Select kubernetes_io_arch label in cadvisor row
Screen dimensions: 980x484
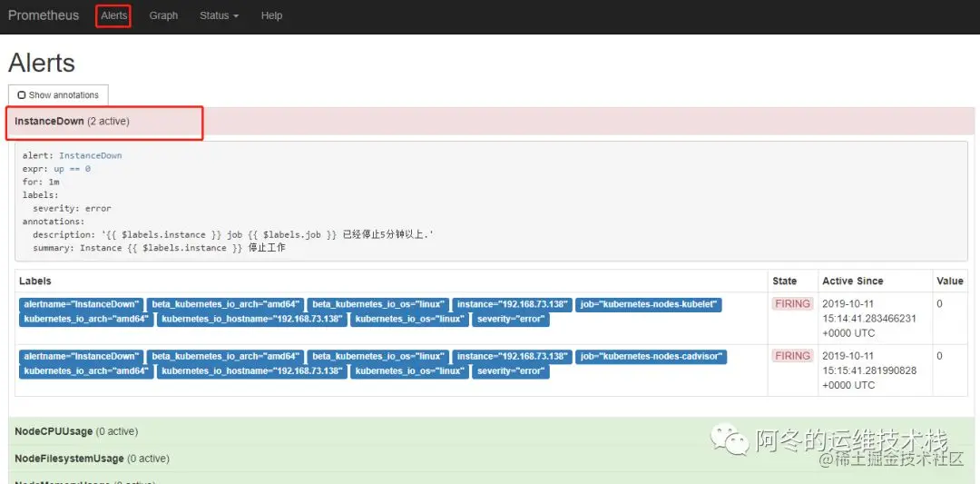(86, 371)
